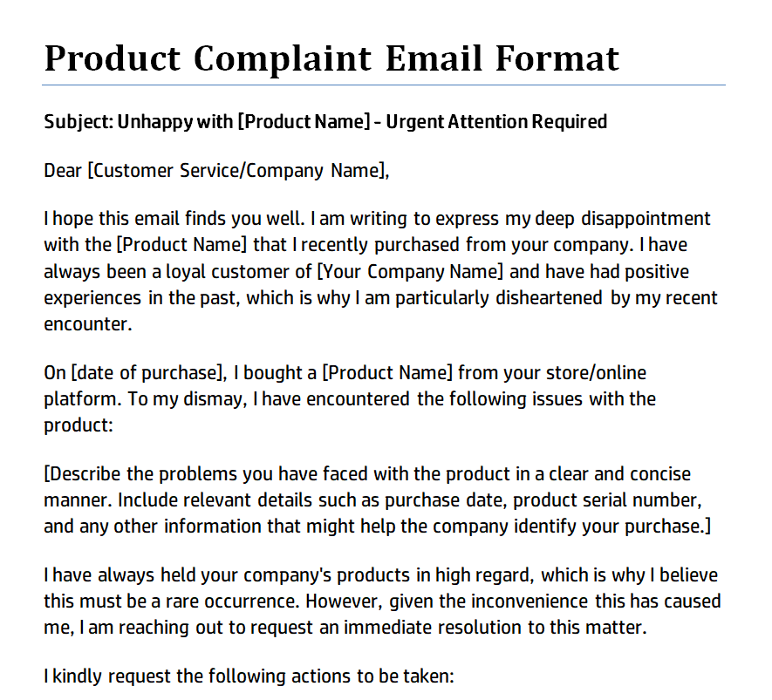Click the text "[Describe the problems"
The width and height of the screenshot is (772, 700).
[x=136, y=474]
